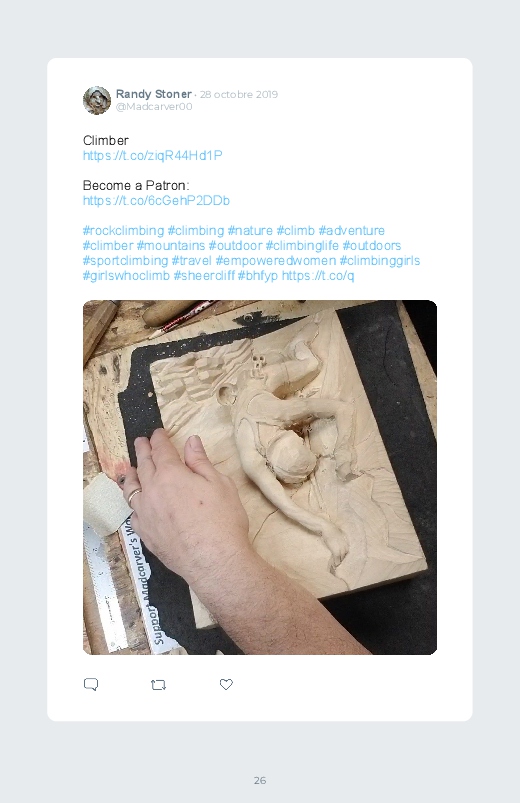
Task: Open Randy Stoner's profile avatar
Action: click(x=97, y=100)
